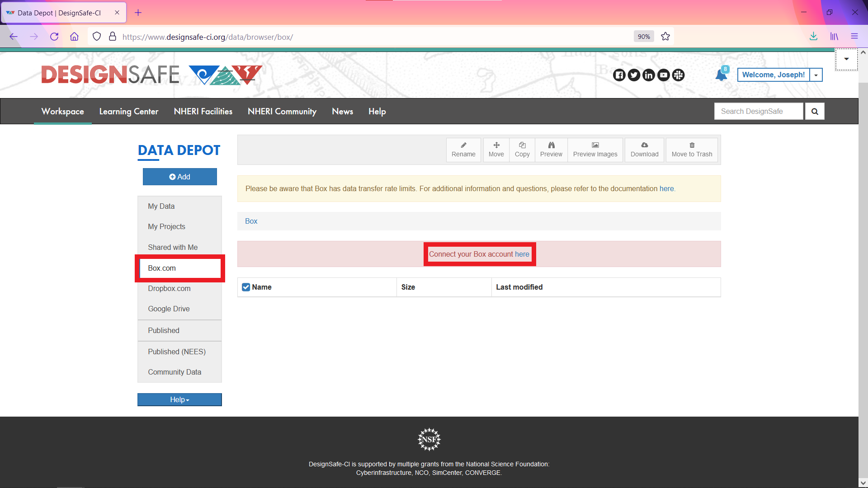The image size is (868, 488).
Task: Click the Move arrows toolbar button
Action: click(496, 150)
